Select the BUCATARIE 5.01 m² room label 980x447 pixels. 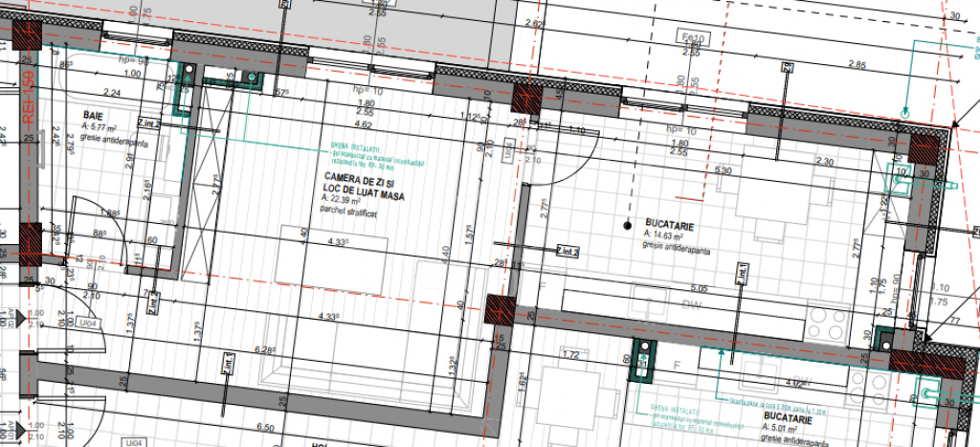(x=788, y=420)
